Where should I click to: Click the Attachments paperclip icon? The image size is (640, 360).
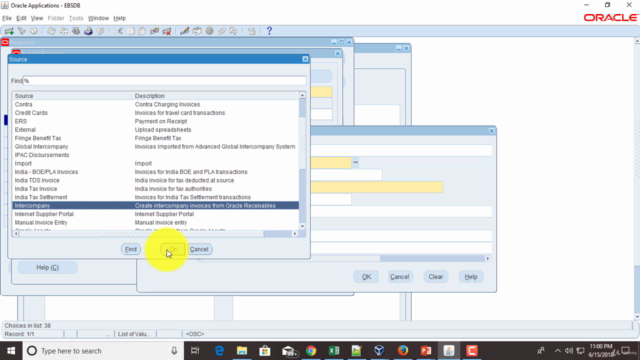click(222, 31)
